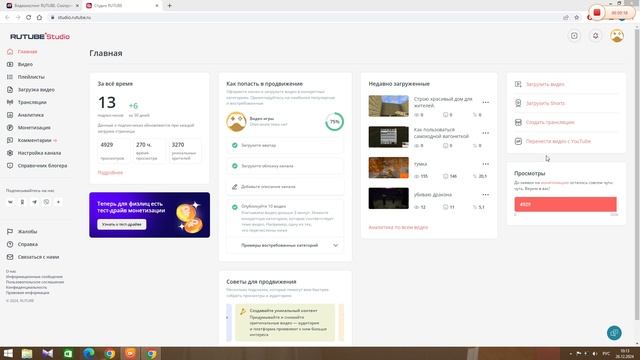Open Видео section in the sidebar
This screenshot has width=640, height=360.
coord(25,64)
